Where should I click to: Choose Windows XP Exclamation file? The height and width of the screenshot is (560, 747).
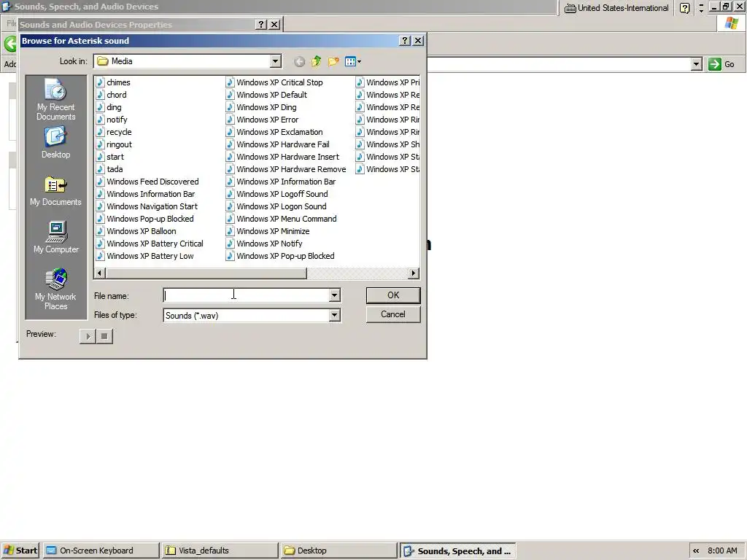pos(274,132)
